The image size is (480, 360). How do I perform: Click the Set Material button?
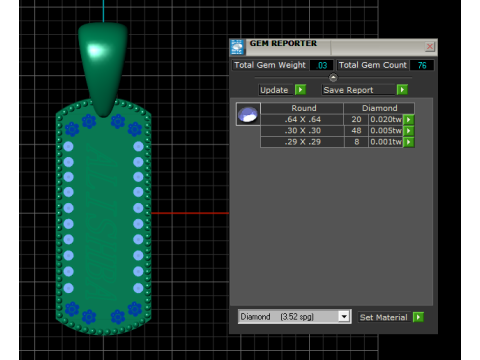point(384,317)
